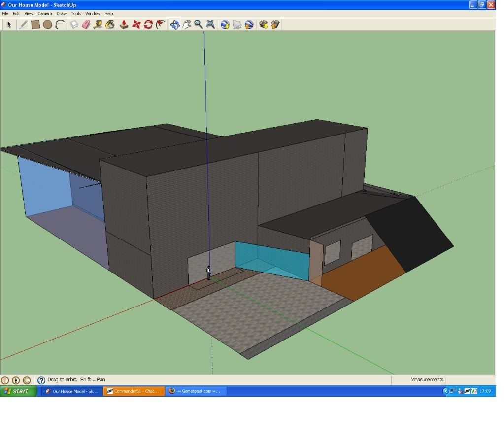Click the human scale figure in model
The image size is (504, 443).
point(208,273)
